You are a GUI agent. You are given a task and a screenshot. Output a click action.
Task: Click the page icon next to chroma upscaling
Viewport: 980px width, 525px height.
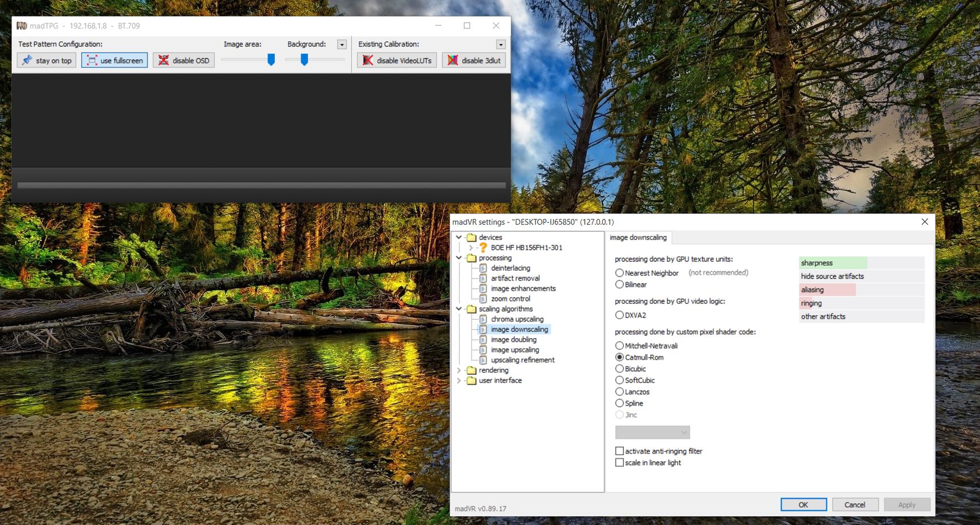tap(483, 319)
